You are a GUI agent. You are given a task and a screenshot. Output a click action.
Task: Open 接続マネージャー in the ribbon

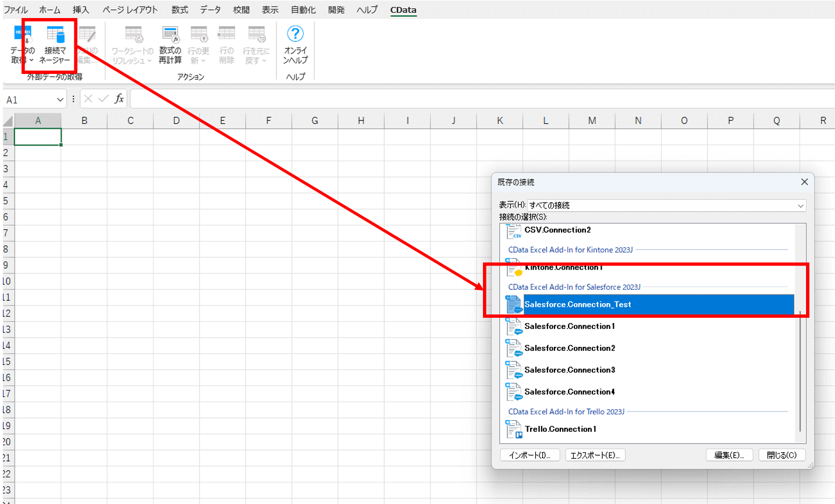pyautogui.click(x=55, y=44)
